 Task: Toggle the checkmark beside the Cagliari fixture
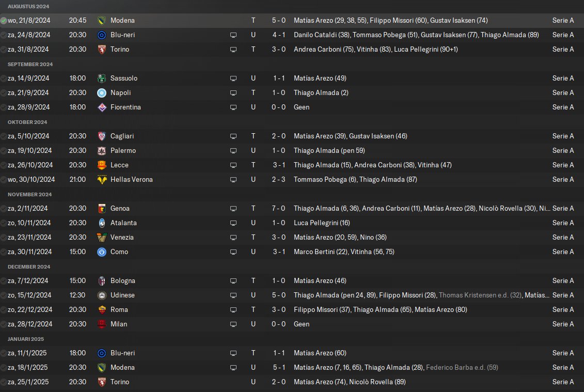tap(4, 136)
